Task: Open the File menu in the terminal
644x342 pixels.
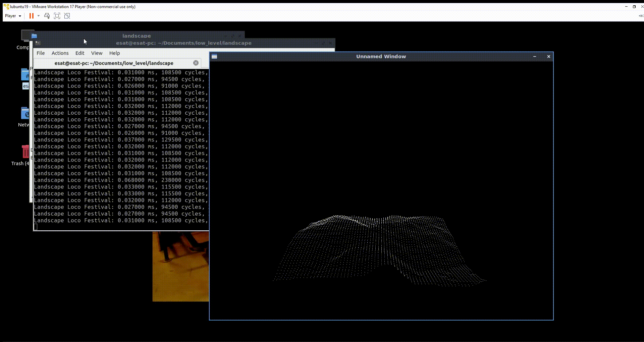Action: (40, 53)
